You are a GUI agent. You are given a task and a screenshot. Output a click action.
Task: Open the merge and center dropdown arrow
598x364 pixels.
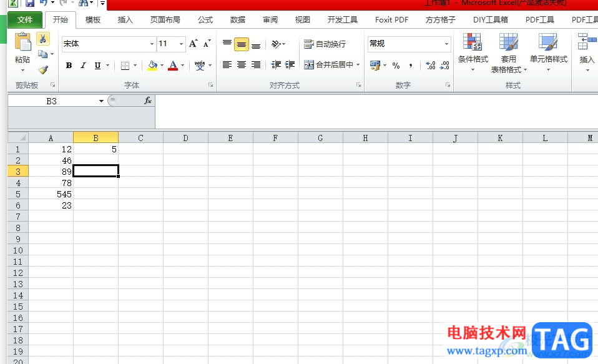click(358, 65)
